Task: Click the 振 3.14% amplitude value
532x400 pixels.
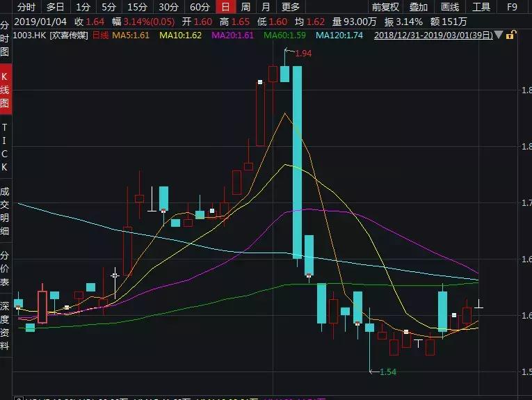Action: (x=403, y=22)
